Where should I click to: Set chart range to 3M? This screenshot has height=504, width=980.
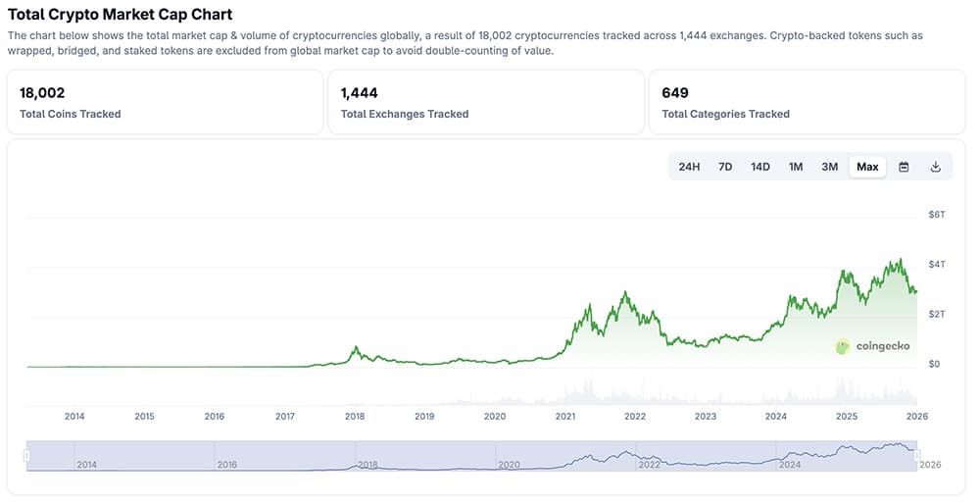(x=830, y=167)
